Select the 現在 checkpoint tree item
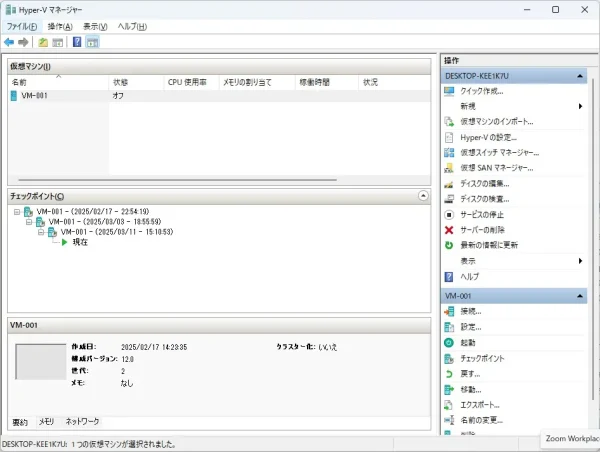The width and height of the screenshot is (600, 452). tap(80, 242)
